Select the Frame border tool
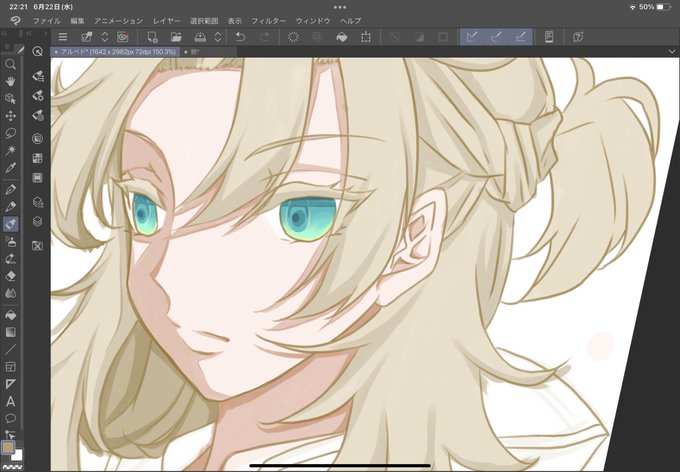The width and height of the screenshot is (680, 472). (10, 367)
